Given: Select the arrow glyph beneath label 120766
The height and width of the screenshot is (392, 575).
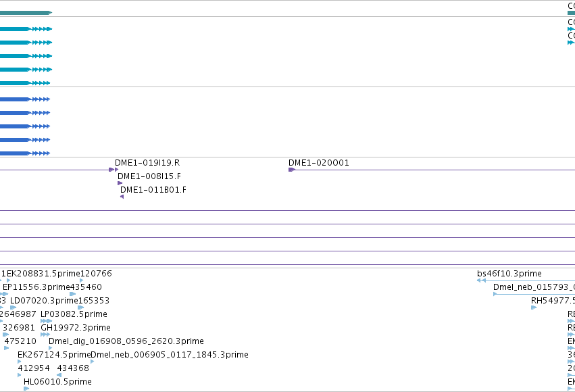Looking at the screenshot, I should (81, 280).
